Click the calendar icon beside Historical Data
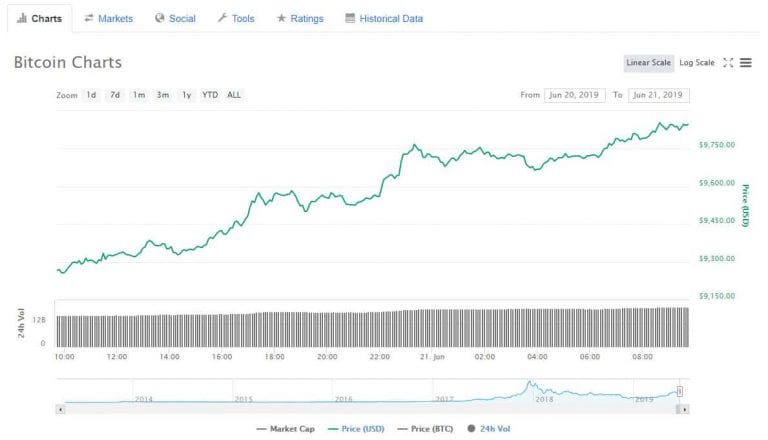Image resolution: width=768 pixels, height=440 pixels. [350, 18]
